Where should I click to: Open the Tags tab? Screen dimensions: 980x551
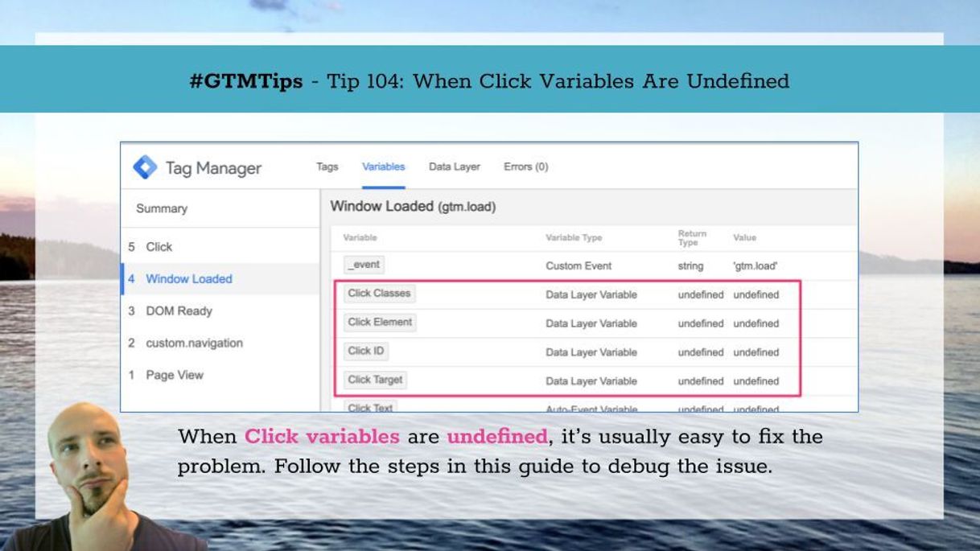tap(327, 167)
